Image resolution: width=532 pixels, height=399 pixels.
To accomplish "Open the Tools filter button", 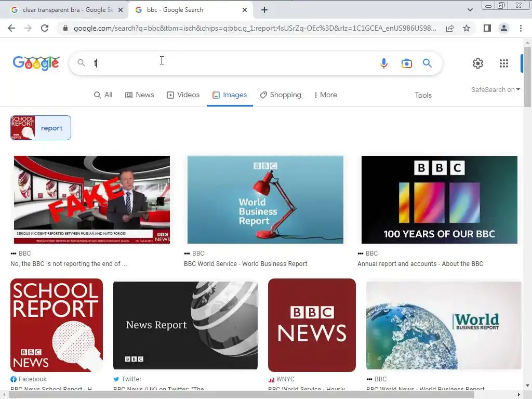I will pyautogui.click(x=423, y=96).
